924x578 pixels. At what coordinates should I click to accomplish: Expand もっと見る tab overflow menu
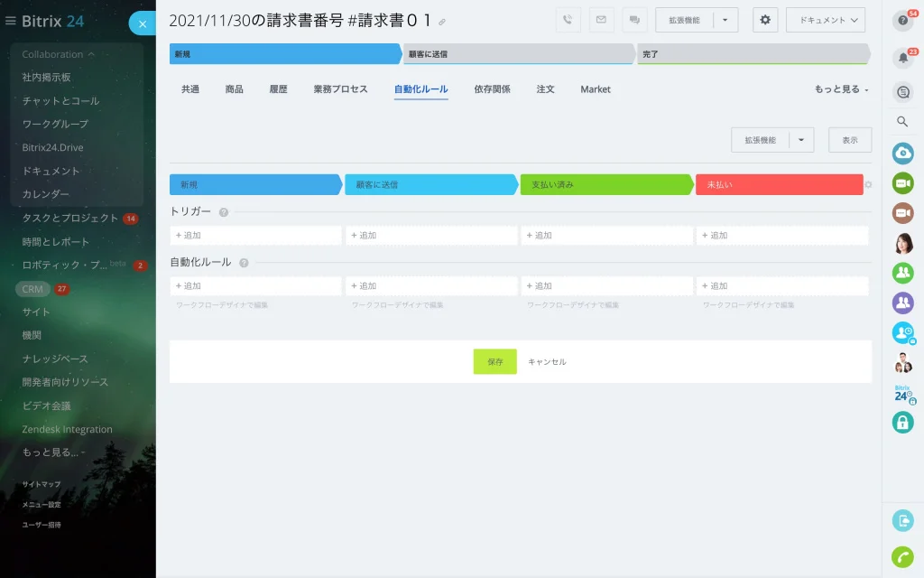pos(841,89)
